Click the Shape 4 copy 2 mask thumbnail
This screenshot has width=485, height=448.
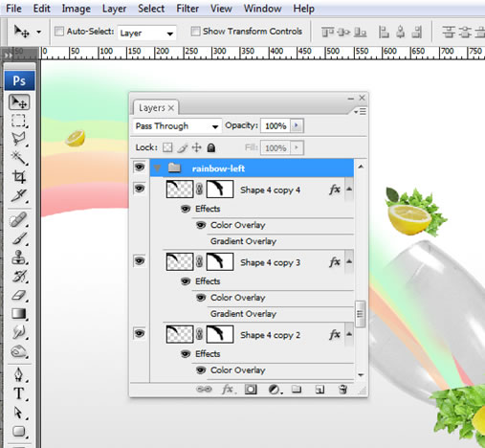point(219,335)
